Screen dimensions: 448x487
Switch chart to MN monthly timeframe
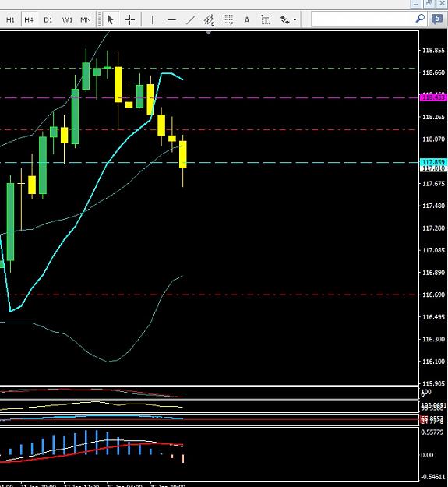(86, 20)
